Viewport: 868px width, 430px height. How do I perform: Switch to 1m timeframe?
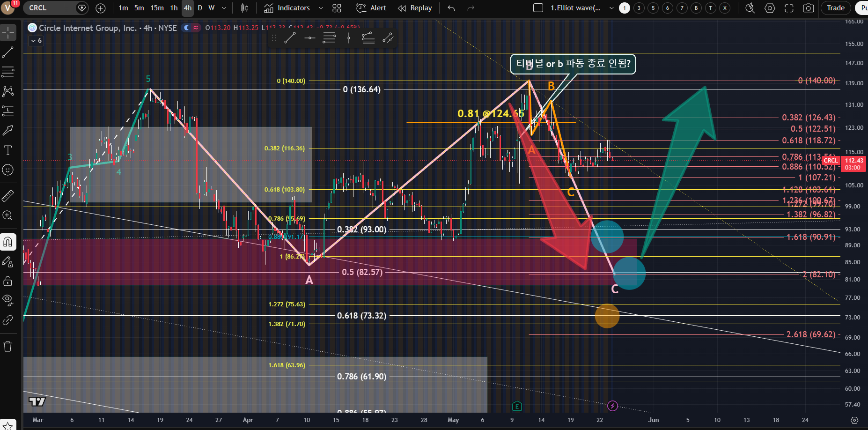[123, 8]
